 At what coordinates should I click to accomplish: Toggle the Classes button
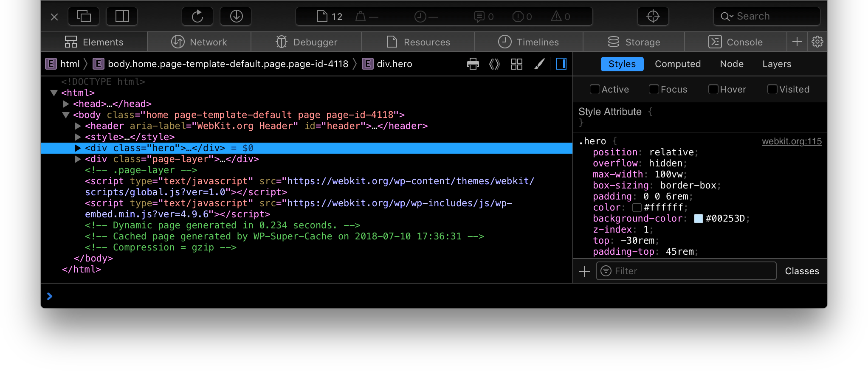(802, 271)
